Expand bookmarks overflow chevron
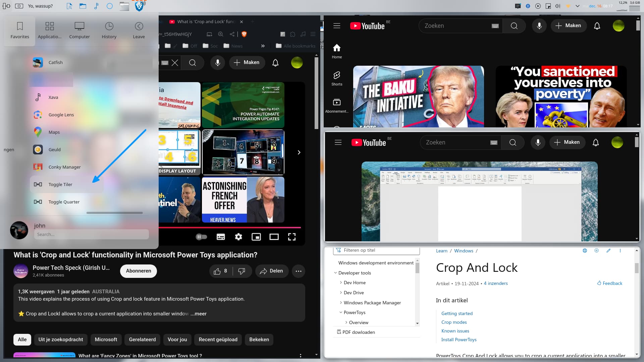The width and height of the screenshot is (644, 362). (x=263, y=46)
